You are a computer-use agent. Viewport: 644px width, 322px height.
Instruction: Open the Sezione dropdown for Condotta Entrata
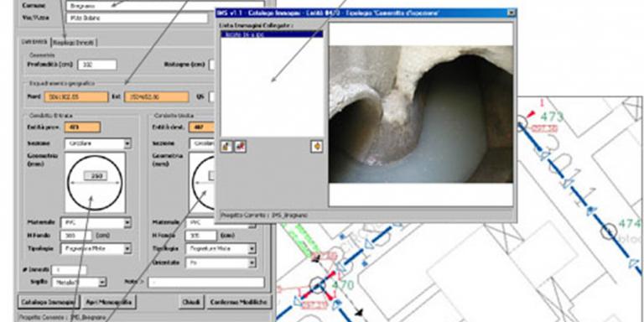(127, 143)
